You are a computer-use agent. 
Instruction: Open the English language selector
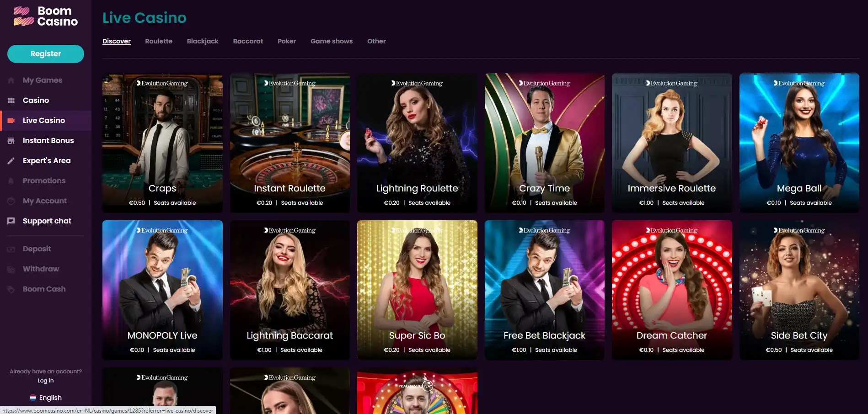coord(46,398)
